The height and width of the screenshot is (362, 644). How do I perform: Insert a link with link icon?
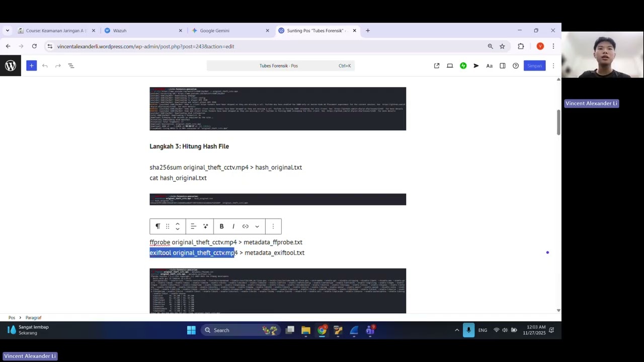(245, 226)
